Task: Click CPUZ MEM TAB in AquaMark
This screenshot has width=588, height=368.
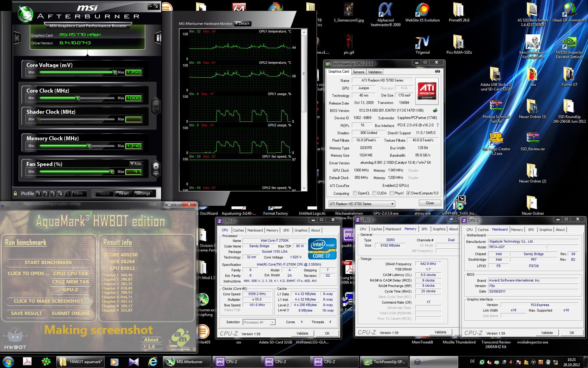Action: pos(70,282)
